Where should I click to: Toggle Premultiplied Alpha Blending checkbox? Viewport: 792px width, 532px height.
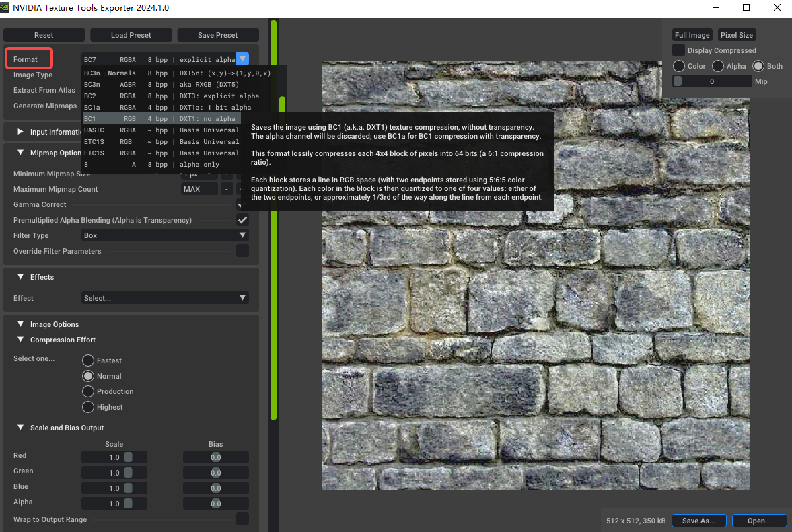click(x=242, y=220)
